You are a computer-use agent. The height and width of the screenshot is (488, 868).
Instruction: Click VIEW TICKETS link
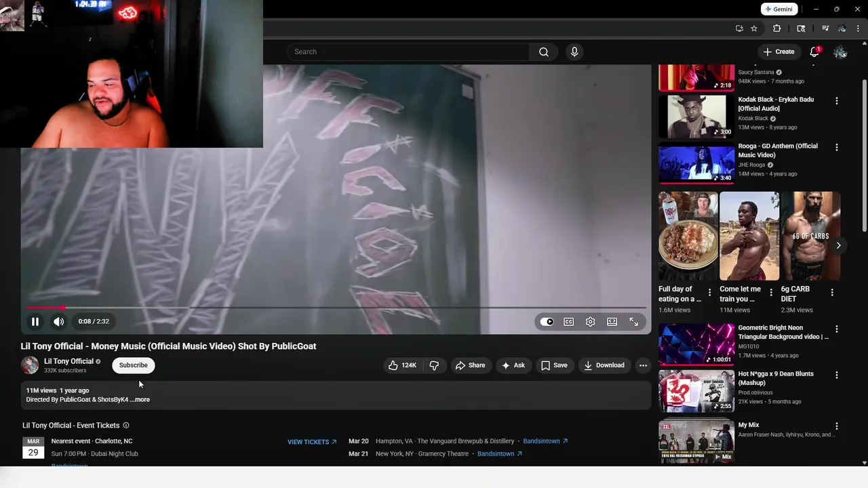pyautogui.click(x=312, y=442)
